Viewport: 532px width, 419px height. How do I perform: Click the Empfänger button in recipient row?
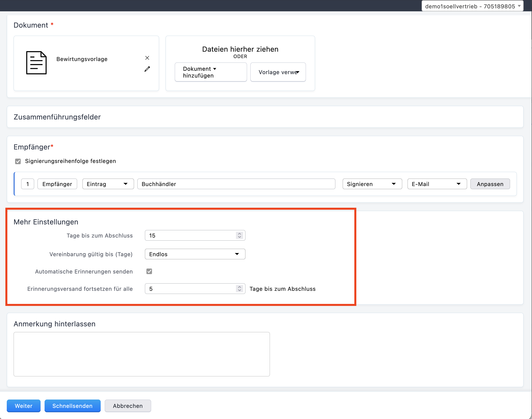point(57,184)
